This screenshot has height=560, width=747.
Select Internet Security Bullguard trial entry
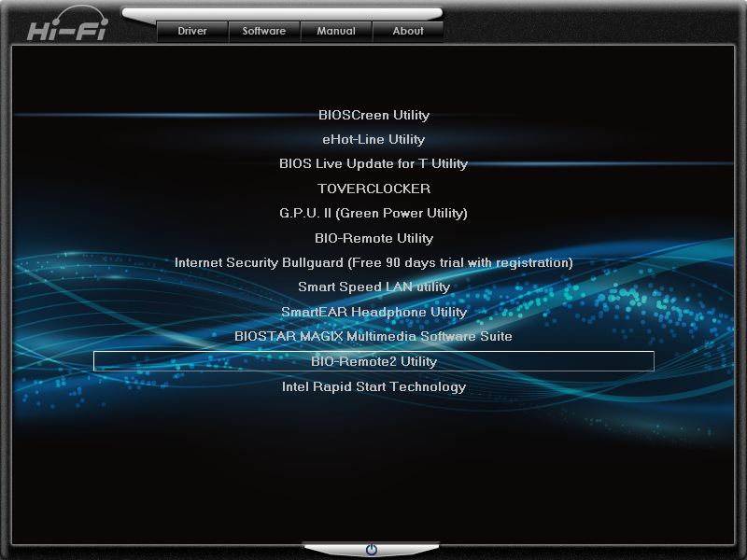coord(374,263)
